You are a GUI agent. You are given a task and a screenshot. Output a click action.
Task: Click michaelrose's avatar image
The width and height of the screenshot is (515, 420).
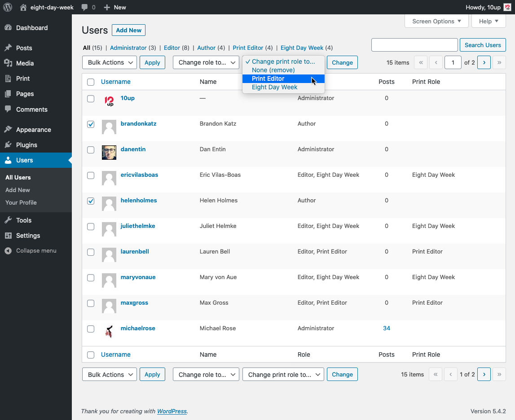(x=109, y=332)
